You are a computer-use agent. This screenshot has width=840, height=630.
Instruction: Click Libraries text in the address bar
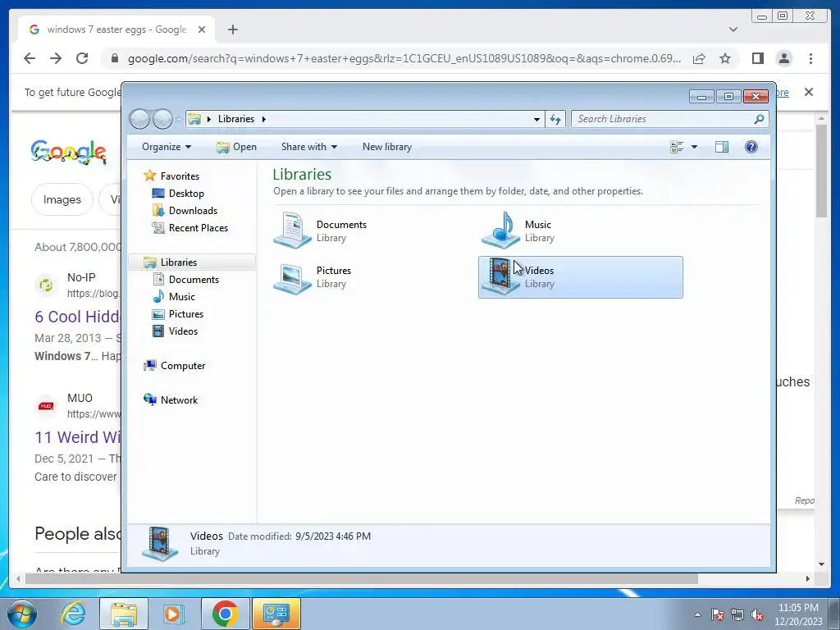tap(235, 119)
